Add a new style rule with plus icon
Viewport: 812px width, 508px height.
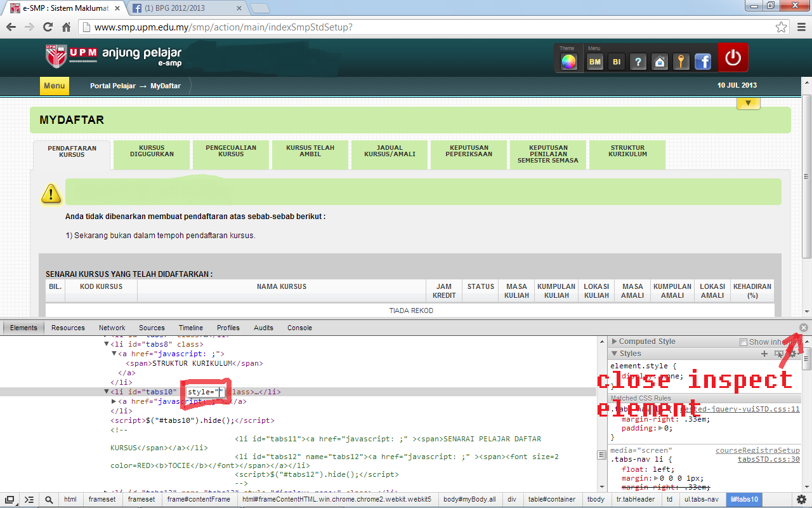764,354
